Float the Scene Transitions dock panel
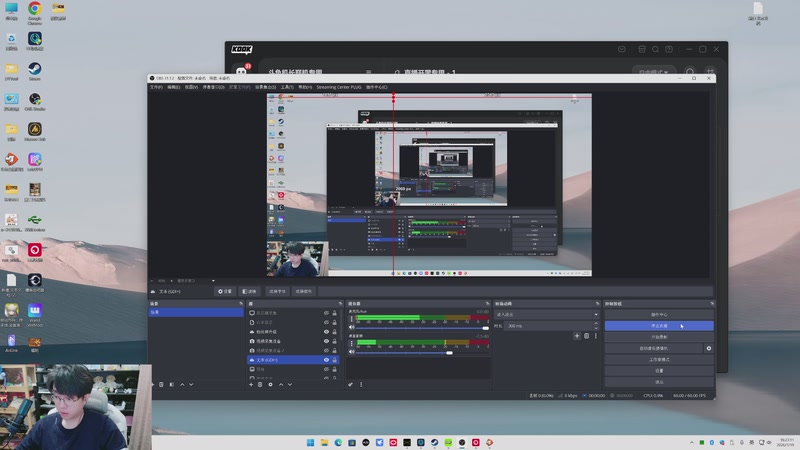 (597, 304)
